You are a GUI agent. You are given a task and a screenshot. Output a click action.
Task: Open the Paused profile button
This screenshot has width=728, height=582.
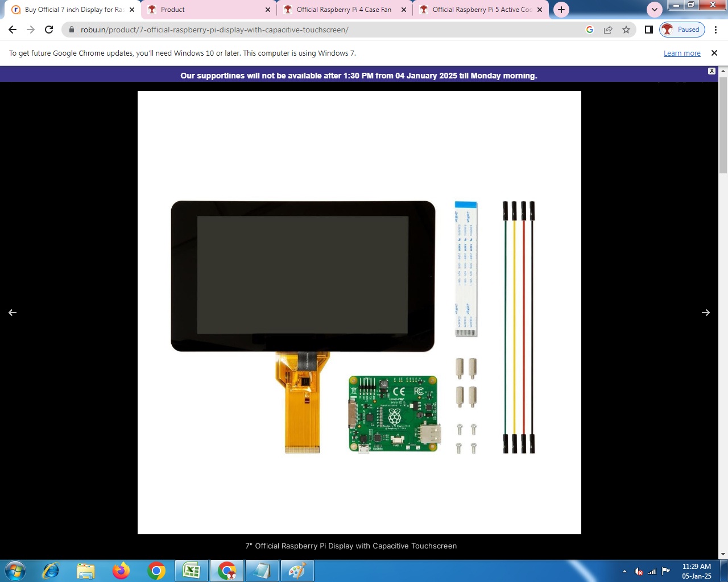pyautogui.click(x=682, y=30)
